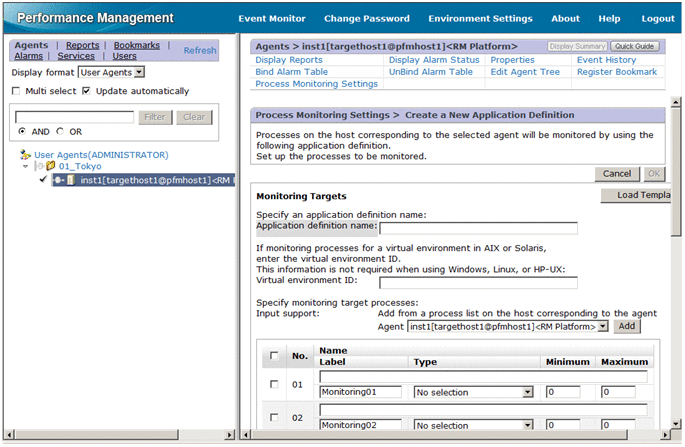
Task: Click the Display Summary button
Action: (577, 46)
